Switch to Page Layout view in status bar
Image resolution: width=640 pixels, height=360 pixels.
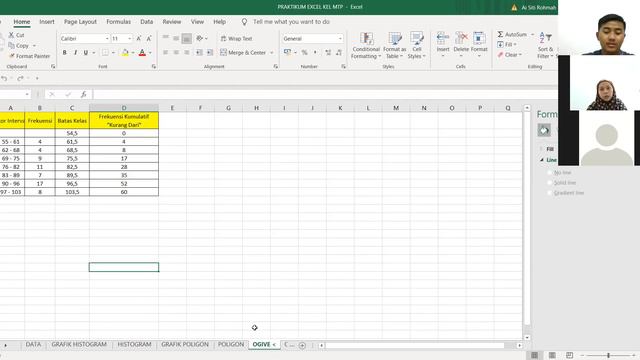click(552, 356)
